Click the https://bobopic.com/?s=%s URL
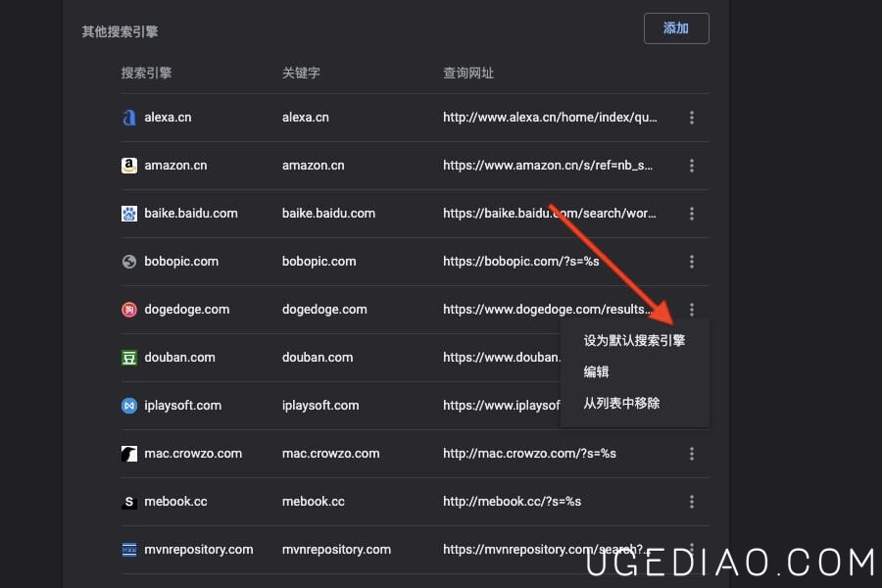The width and height of the screenshot is (882, 588). tap(521, 262)
